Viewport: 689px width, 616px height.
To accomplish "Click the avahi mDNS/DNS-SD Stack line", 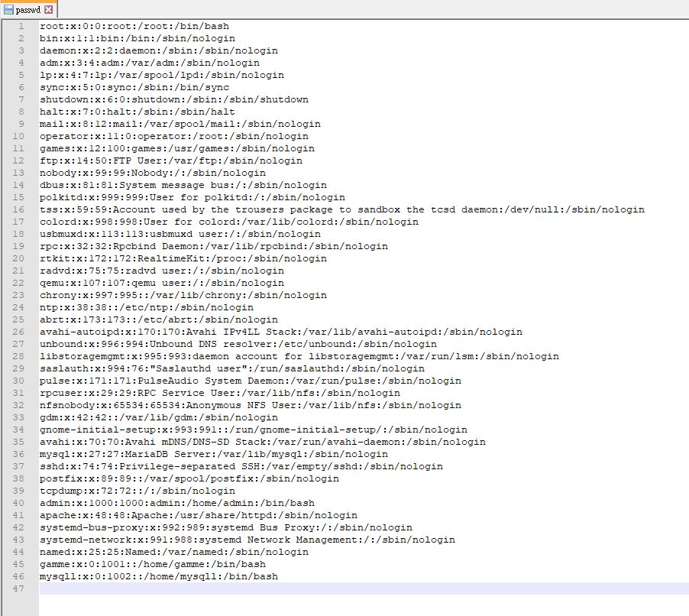I will (262, 442).
